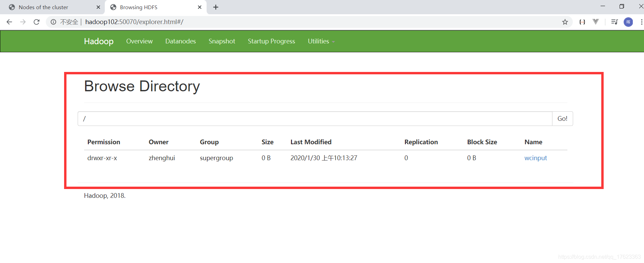This screenshot has height=263, width=644.
Task: Select the 2020/1/30 last modified cell
Action: 324,158
